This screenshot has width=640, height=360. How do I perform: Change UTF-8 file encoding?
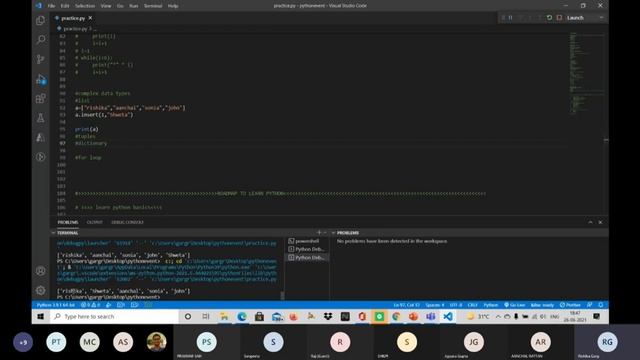pos(456,305)
